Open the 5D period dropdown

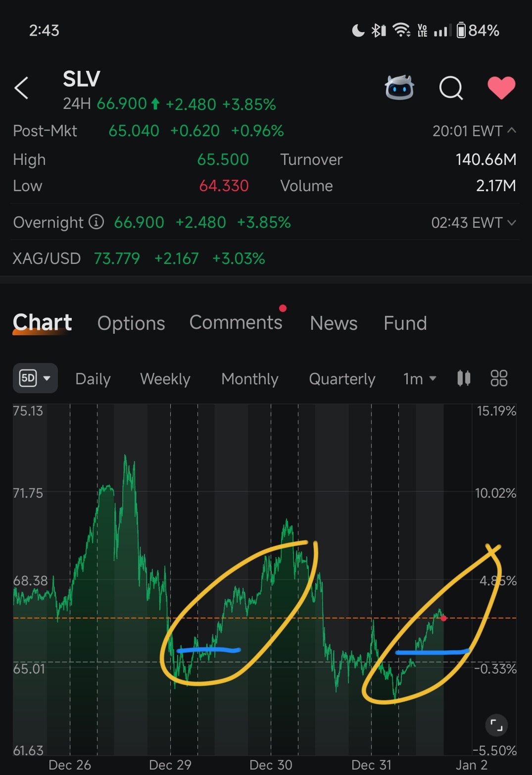(35, 378)
